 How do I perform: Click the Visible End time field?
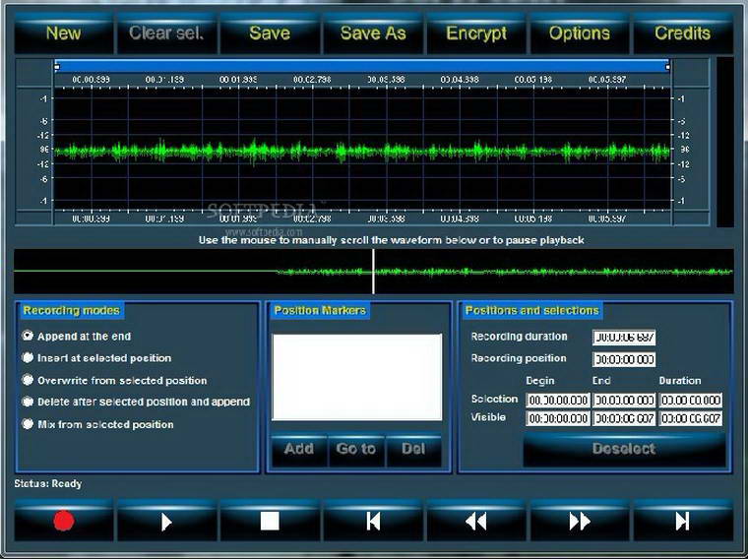[624, 418]
